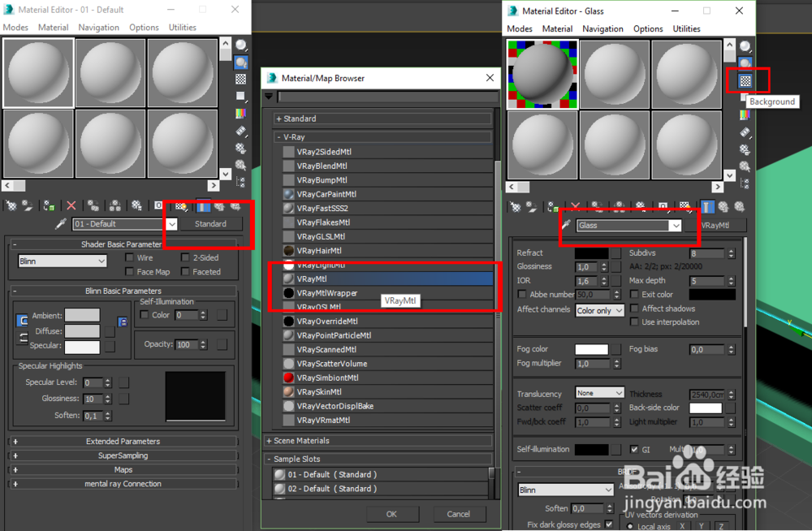Check the Self-Illumination Color checkbox
812x531 pixels.
145,315
